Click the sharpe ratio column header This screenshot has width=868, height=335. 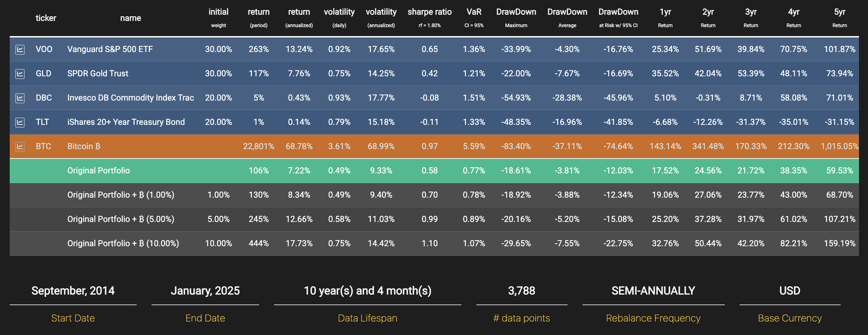(x=429, y=12)
